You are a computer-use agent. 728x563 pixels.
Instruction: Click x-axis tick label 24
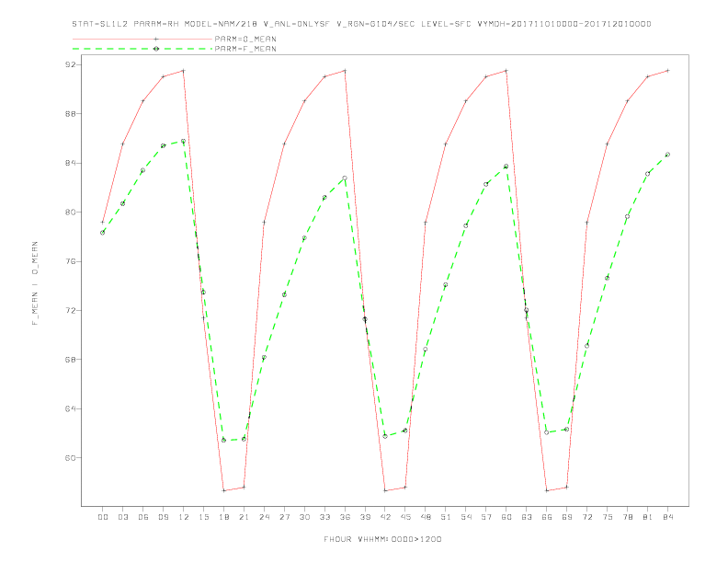click(264, 517)
